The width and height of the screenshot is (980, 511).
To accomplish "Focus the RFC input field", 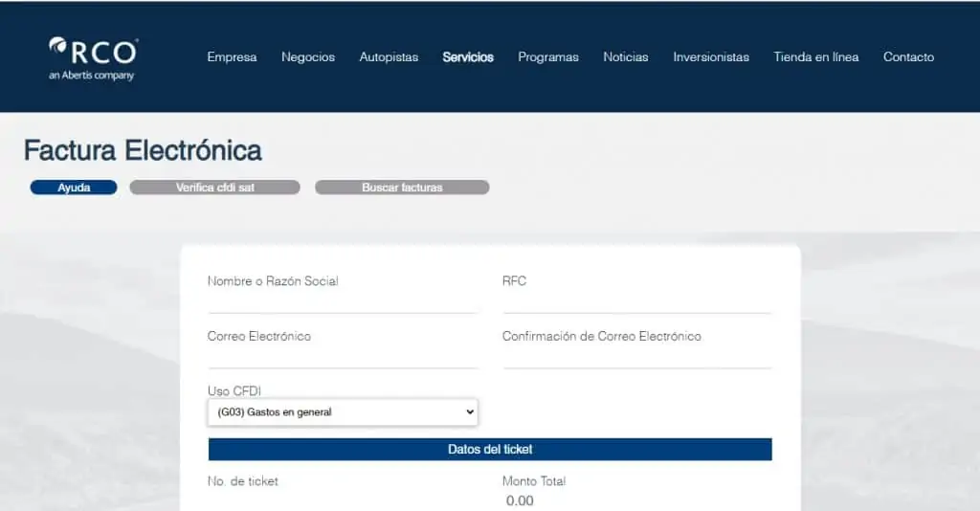I will pos(637,301).
